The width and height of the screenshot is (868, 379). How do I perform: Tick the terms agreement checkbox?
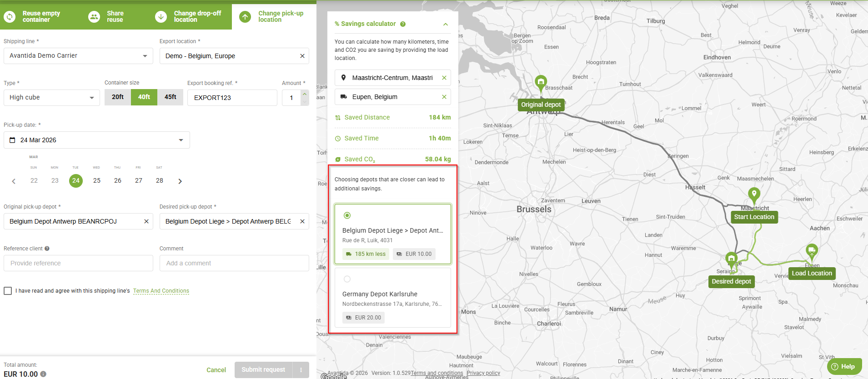coord(8,291)
